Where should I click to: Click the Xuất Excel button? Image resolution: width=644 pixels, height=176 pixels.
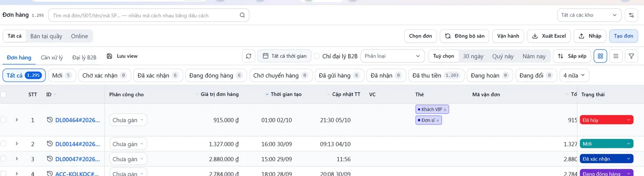[549, 36]
